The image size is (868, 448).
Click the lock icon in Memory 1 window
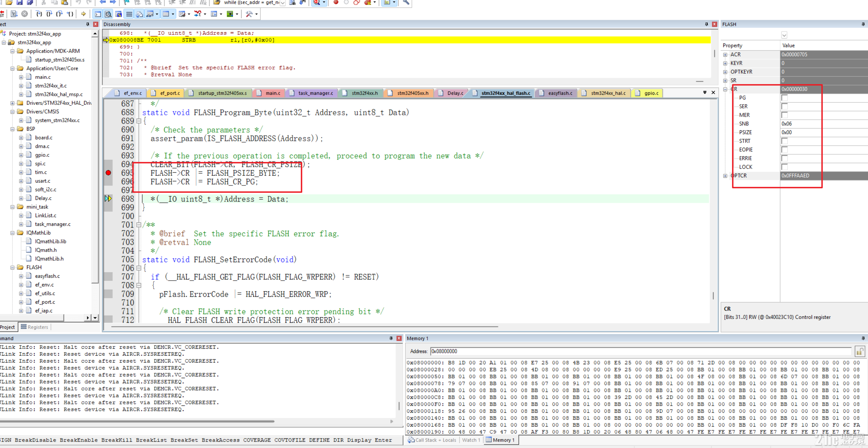tap(859, 351)
